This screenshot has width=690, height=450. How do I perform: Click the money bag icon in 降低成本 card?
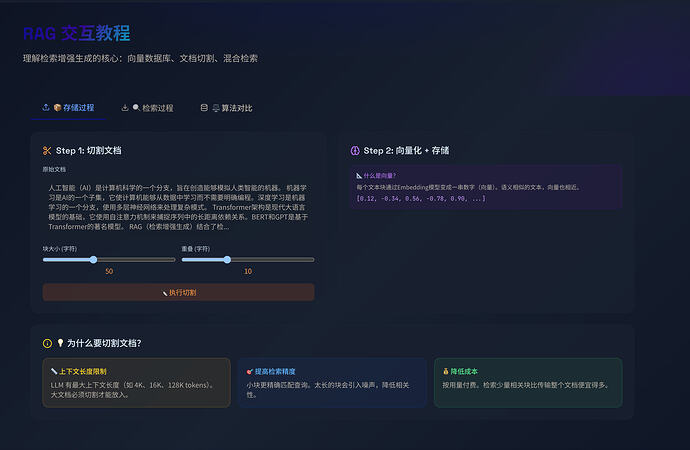pos(446,371)
